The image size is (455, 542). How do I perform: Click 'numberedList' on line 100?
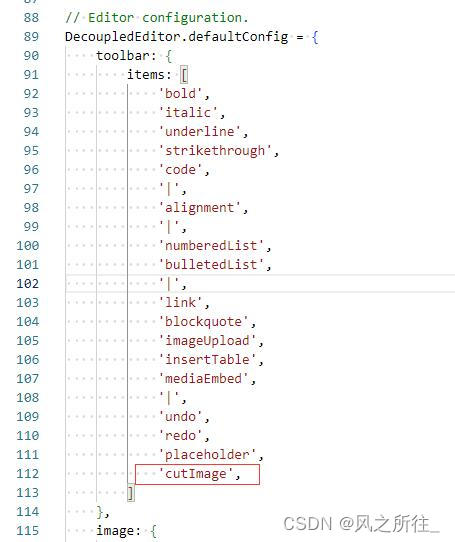[x=211, y=246]
